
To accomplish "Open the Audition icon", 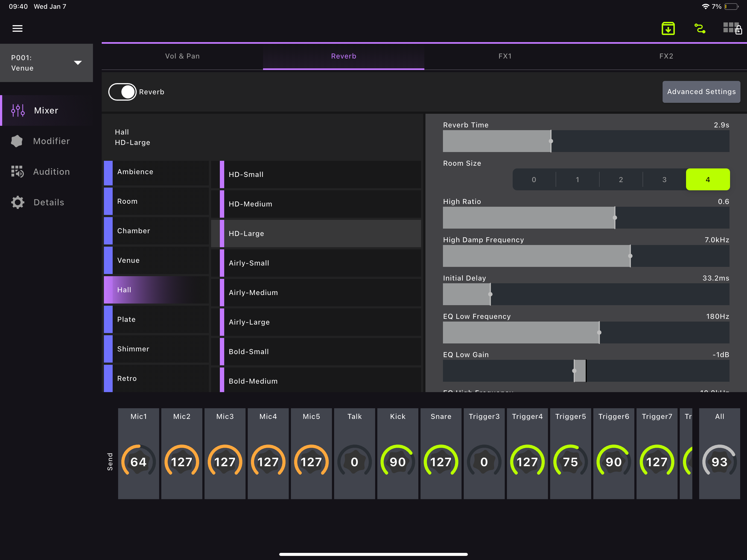I will [17, 171].
